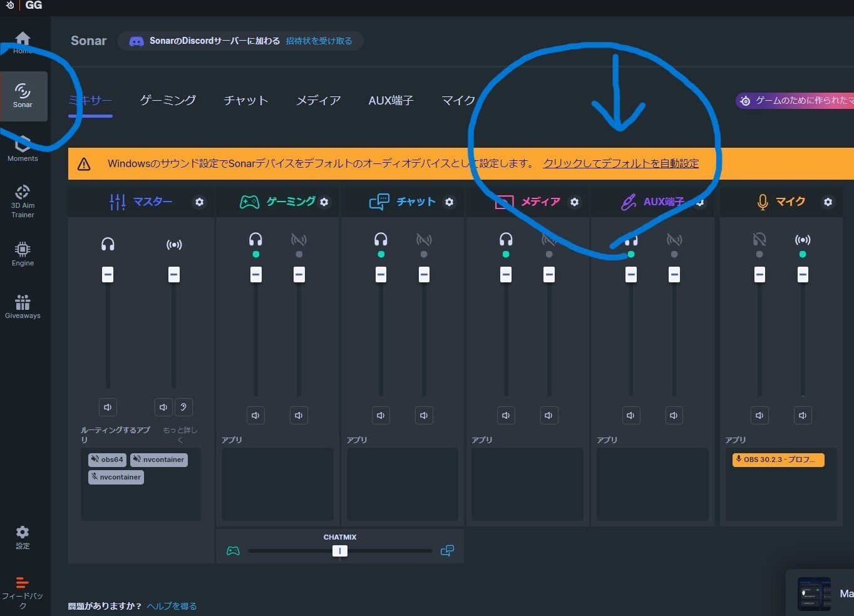
Task: Switch to the チャット tab
Action: click(245, 100)
